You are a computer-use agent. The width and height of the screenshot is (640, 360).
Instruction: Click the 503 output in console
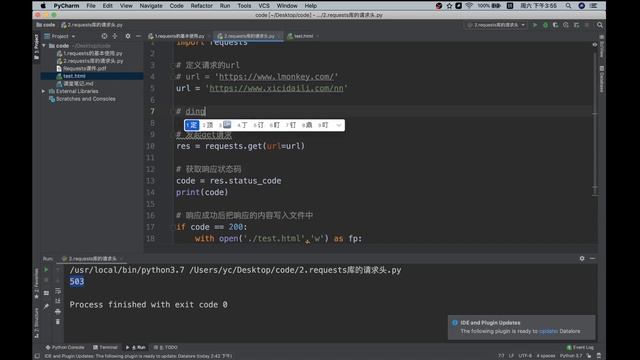click(77, 281)
